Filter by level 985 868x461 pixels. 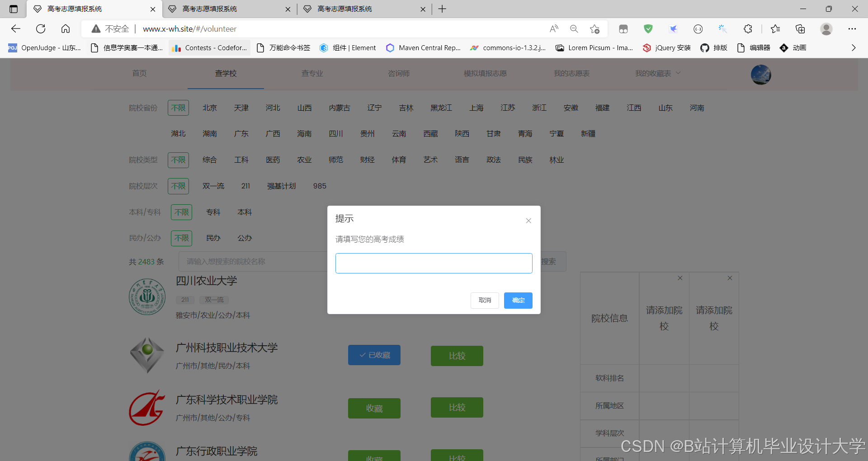click(320, 186)
